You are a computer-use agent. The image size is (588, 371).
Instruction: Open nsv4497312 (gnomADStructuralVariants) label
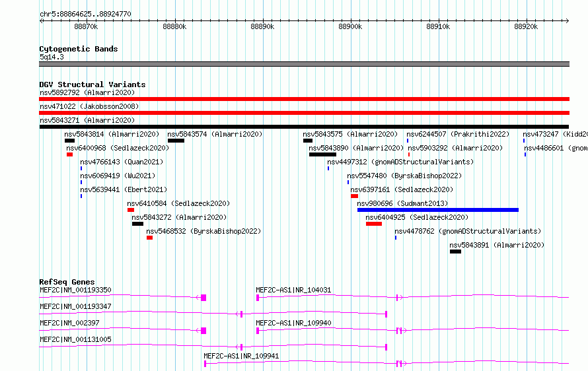click(x=400, y=162)
